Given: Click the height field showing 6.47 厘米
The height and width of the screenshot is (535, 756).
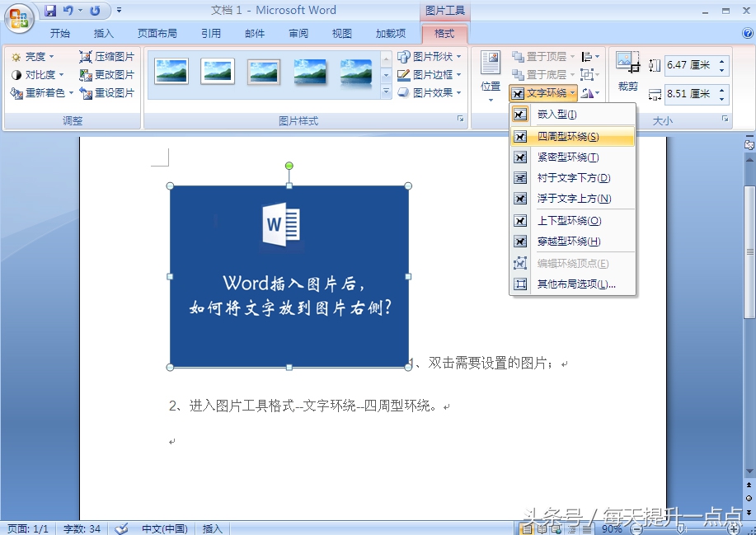Looking at the screenshot, I should click(691, 65).
